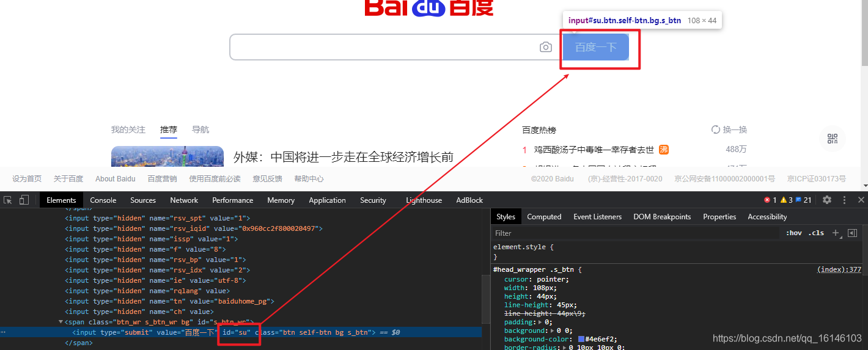This screenshot has height=350, width=868.
Task: Click the news thumbnail of city skyline
Action: coord(167,156)
